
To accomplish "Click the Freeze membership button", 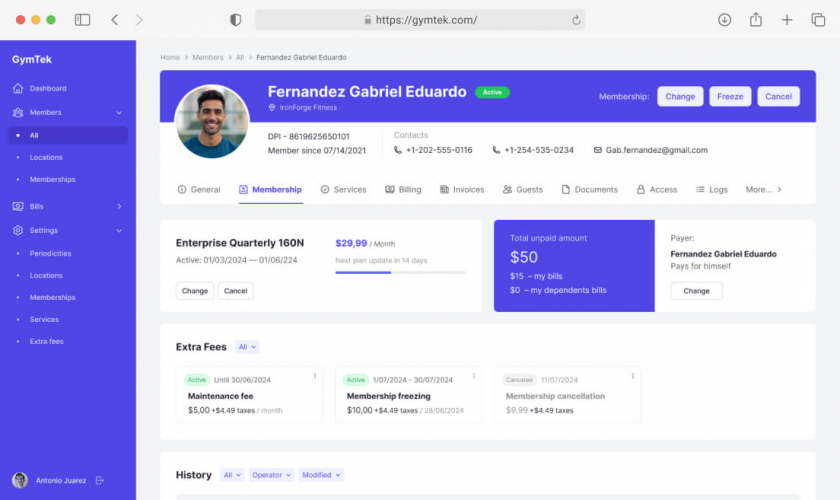I will tap(730, 96).
